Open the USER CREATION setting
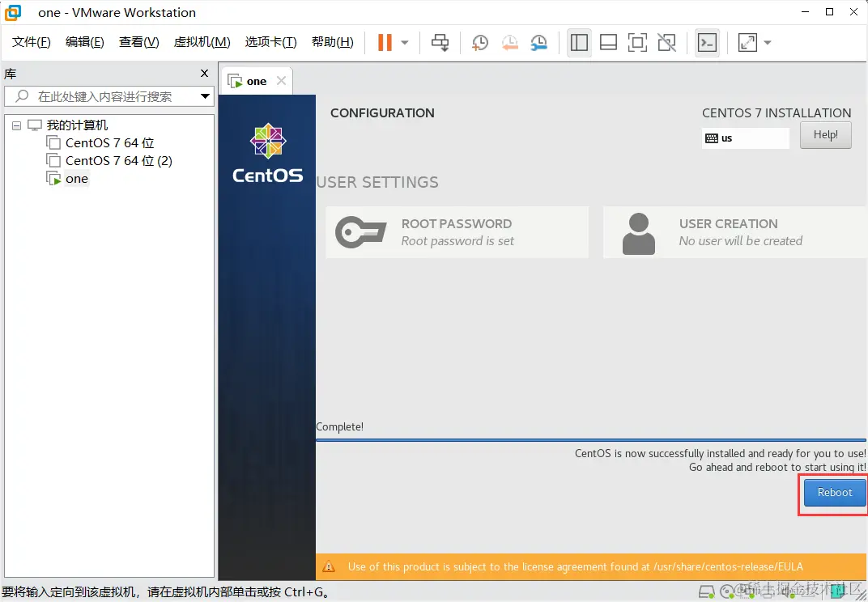The height and width of the screenshot is (602, 868). click(x=735, y=232)
